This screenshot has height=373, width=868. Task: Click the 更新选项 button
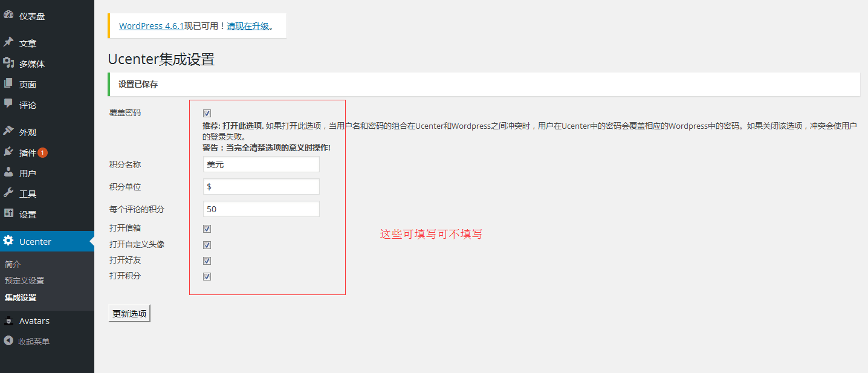click(x=129, y=314)
